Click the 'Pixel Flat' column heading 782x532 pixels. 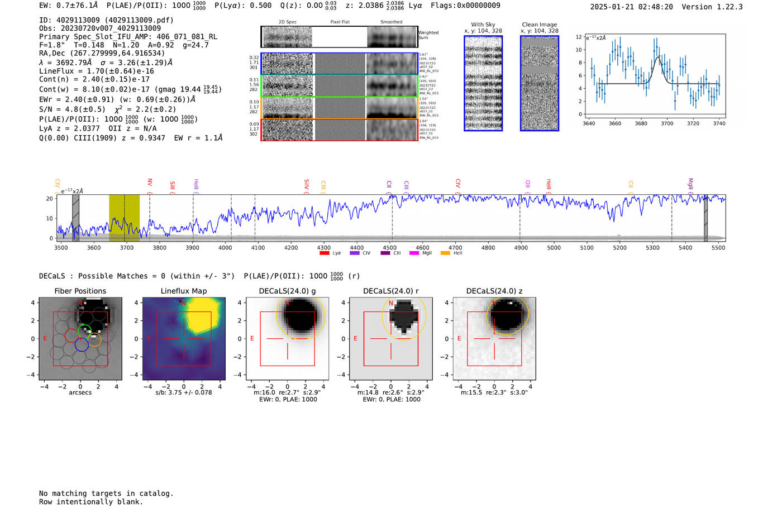pyautogui.click(x=340, y=22)
